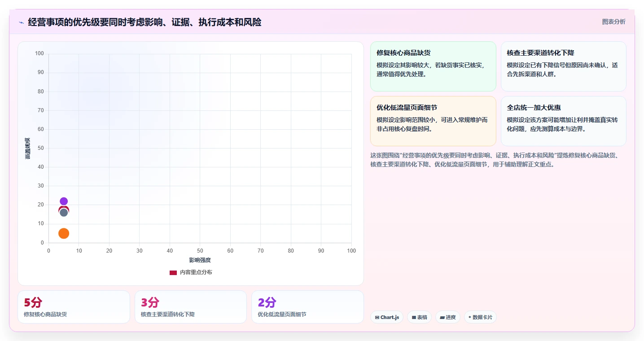Image resolution: width=644 pixels, height=341 pixels.
Task: Select the 表格 tag chip
Action: [419, 317]
